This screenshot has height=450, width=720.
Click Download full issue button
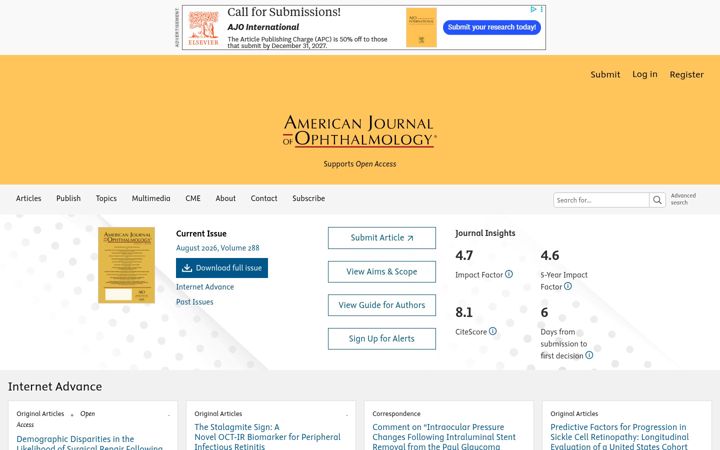point(222,268)
